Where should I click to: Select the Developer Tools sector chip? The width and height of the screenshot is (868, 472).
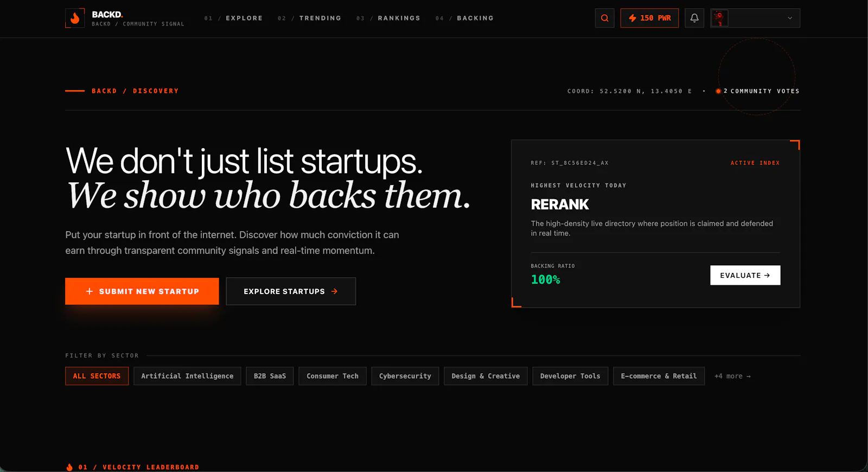click(x=570, y=376)
